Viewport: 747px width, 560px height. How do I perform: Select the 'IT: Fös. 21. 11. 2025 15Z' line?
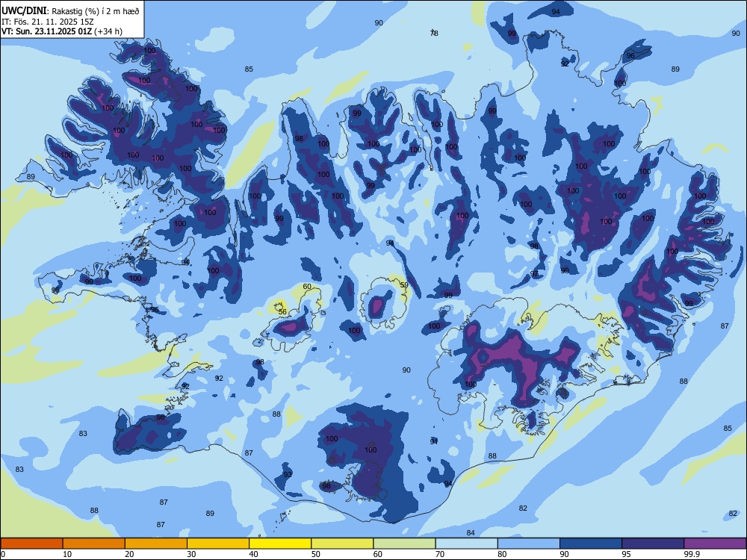[48, 22]
